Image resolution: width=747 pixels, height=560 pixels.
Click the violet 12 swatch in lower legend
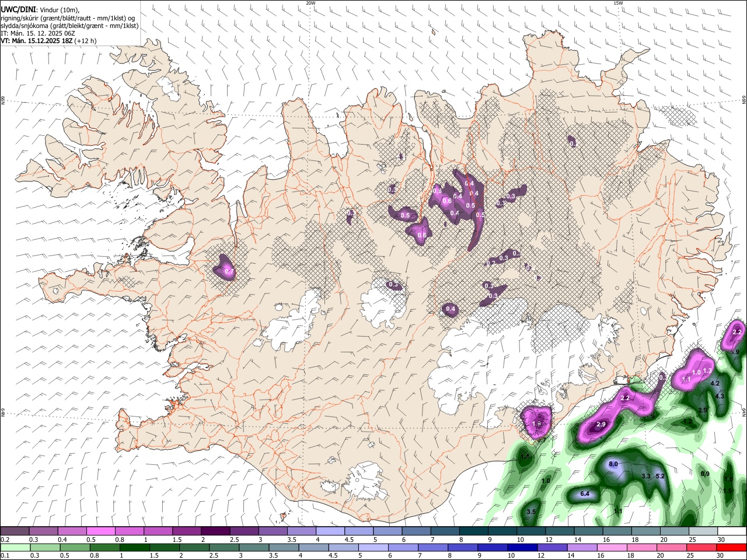[x=551, y=548]
